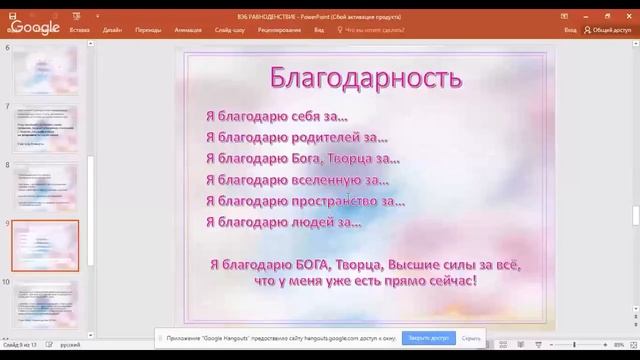Click the slide title 'Благодарность'
The image size is (640, 360).
(366, 78)
